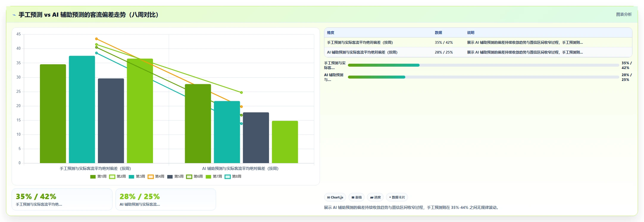
Task: Click the 数据 column header
Action: [438, 33]
